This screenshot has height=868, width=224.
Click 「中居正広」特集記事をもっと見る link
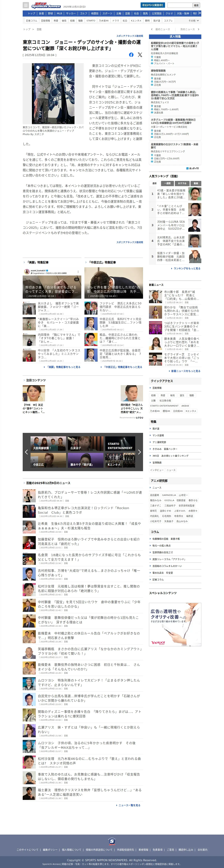click(x=121, y=367)
